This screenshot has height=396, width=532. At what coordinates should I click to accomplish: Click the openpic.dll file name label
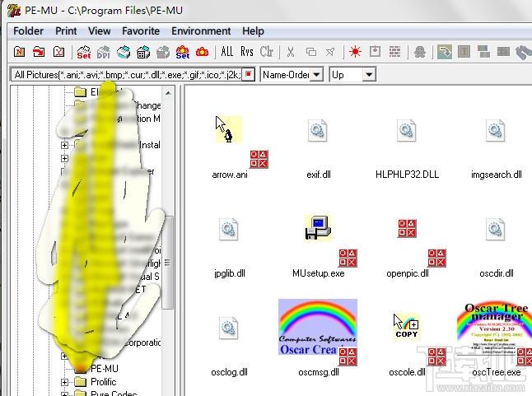click(x=408, y=273)
